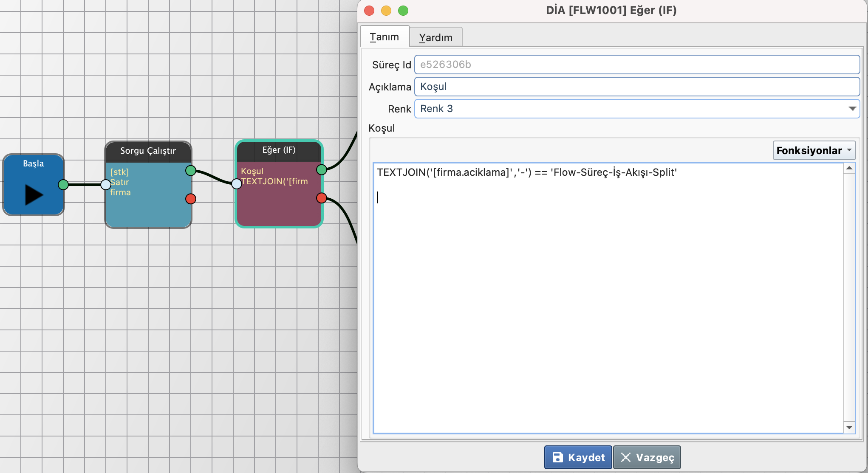Screen dimensions: 868x473
Task: Click green success port on Sorgu Çalıştır
Action: pyautogui.click(x=191, y=171)
